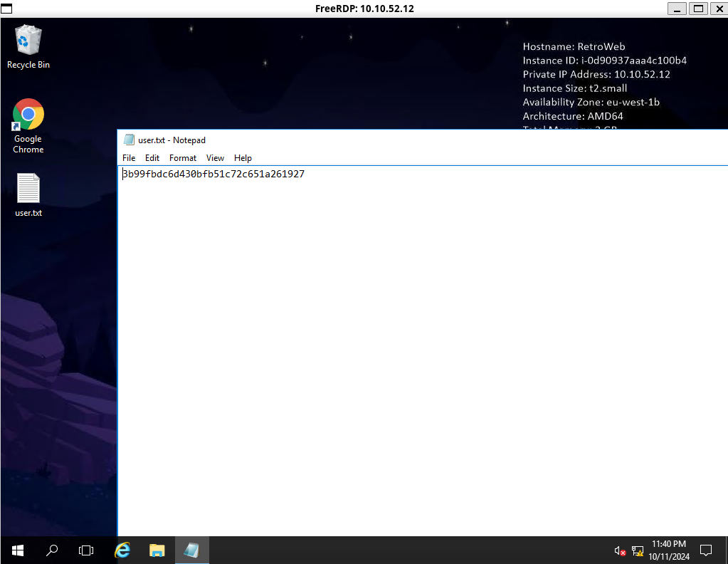Open the taskbar search magnifier
Viewport: 728px width, 564px height.
[52, 550]
